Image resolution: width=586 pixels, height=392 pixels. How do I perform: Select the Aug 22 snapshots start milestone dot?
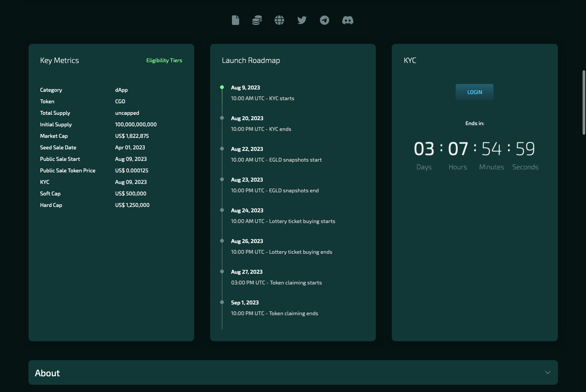tap(222, 149)
